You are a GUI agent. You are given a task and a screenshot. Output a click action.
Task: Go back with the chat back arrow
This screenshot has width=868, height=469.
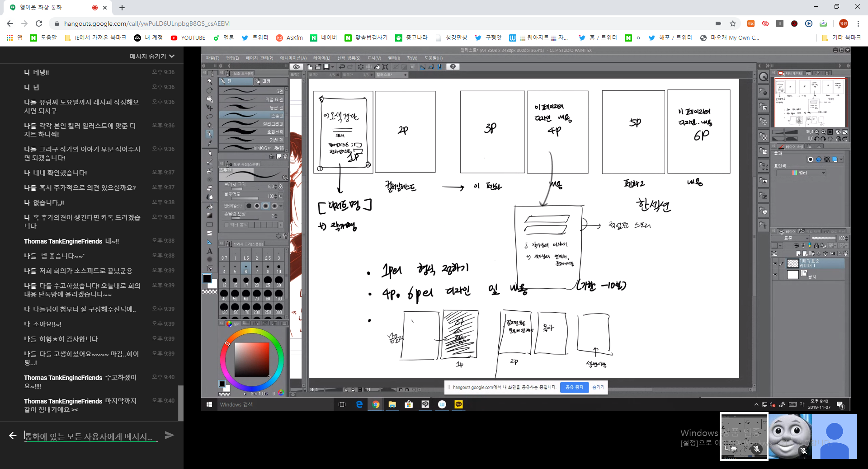(x=13, y=435)
